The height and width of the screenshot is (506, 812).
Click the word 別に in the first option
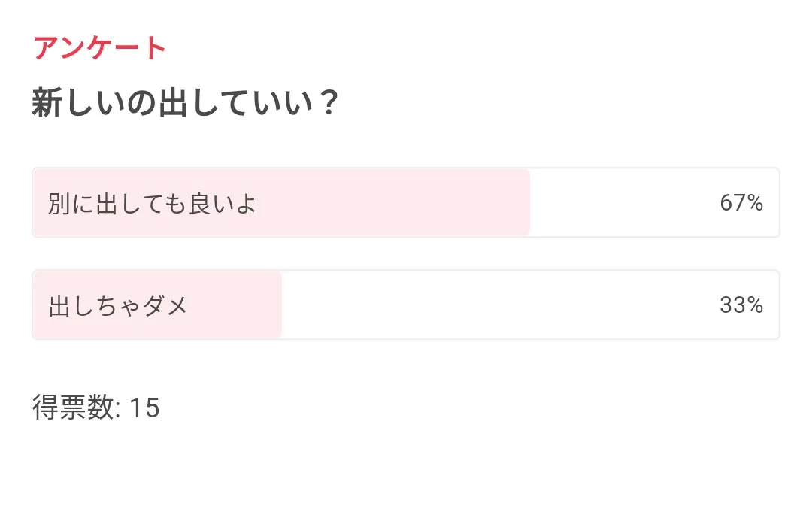point(71,203)
